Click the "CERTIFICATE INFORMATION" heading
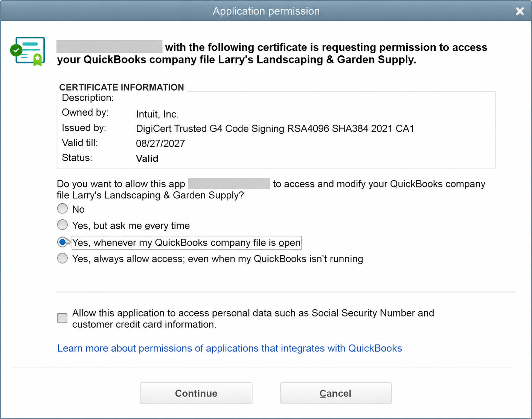Image resolution: width=532 pixels, height=419 pixels. tap(122, 87)
